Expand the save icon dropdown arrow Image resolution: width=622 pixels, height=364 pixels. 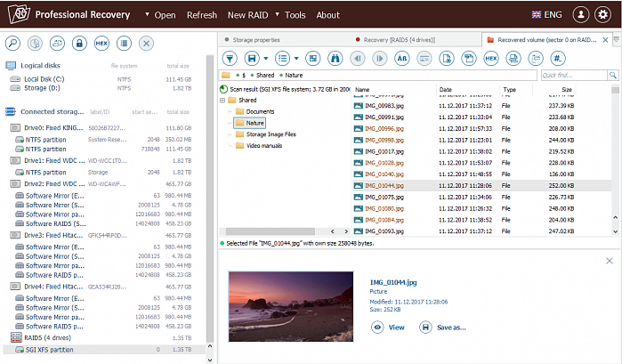(x=266, y=59)
